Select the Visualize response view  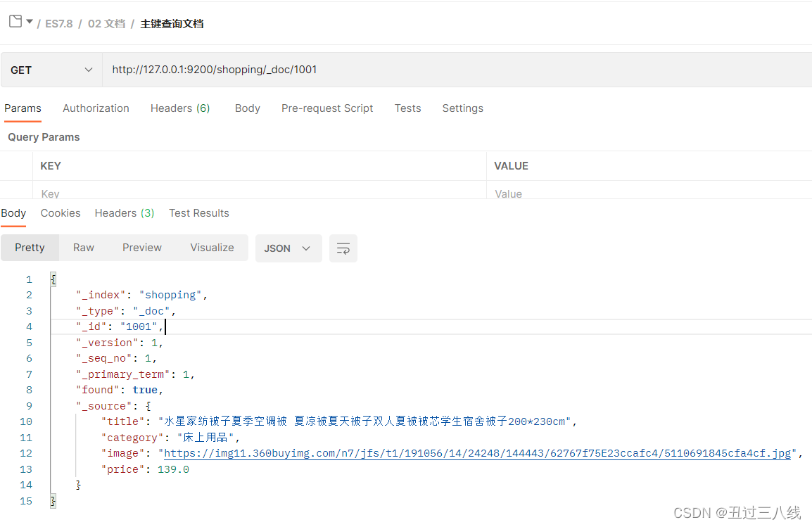(212, 248)
